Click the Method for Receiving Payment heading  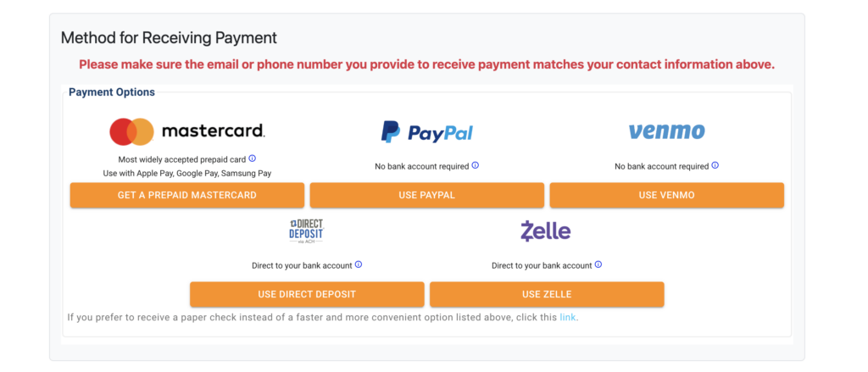[x=169, y=38]
